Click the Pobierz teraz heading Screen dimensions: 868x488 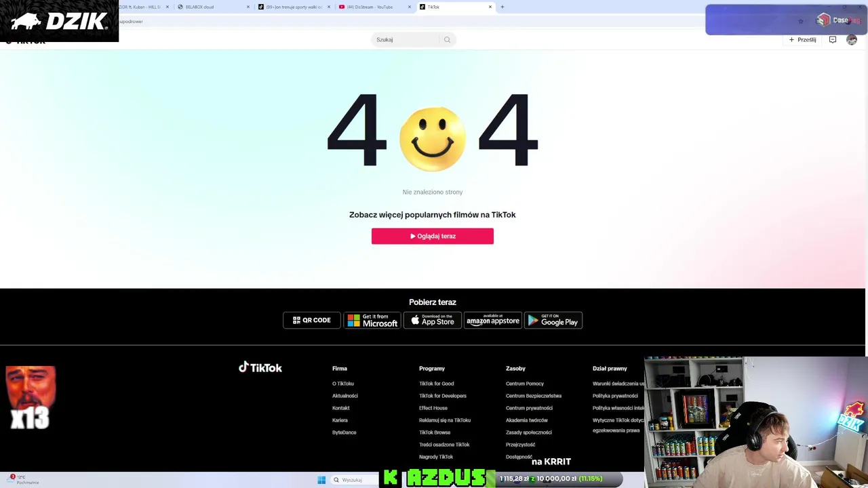tap(433, 302)
